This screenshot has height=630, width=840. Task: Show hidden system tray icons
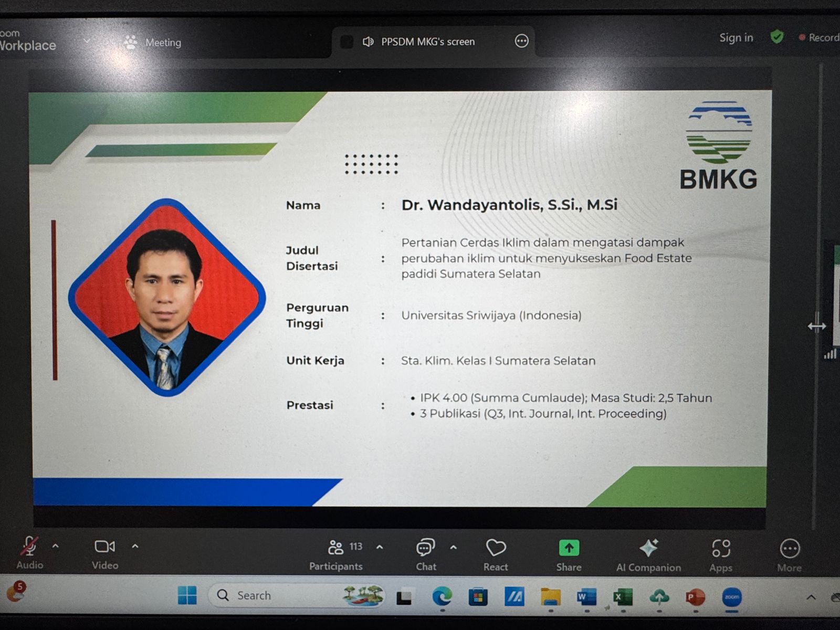click(x=811, y=597)
